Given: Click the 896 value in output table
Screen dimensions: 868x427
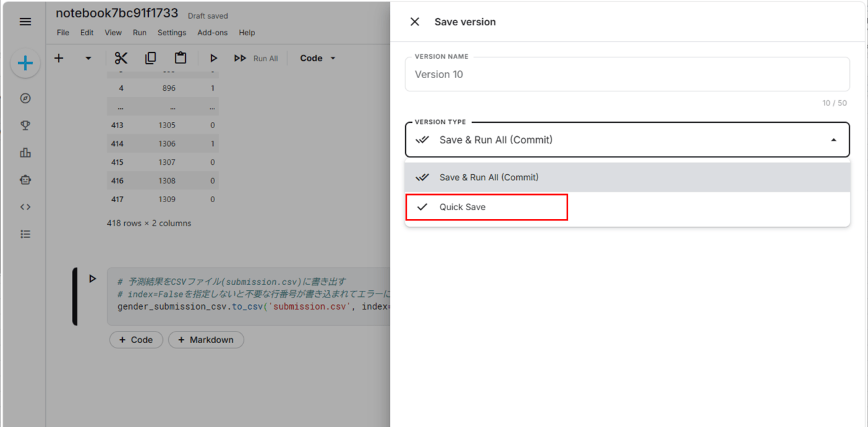Looking at the screenshot, I should coord(169,88).
